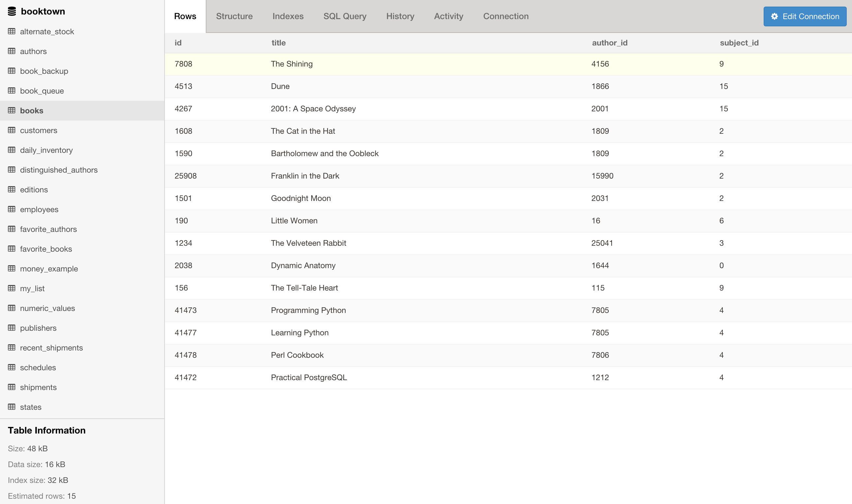Open the History tab
Viewport: 852px width, 504px height.
[400, 16]
